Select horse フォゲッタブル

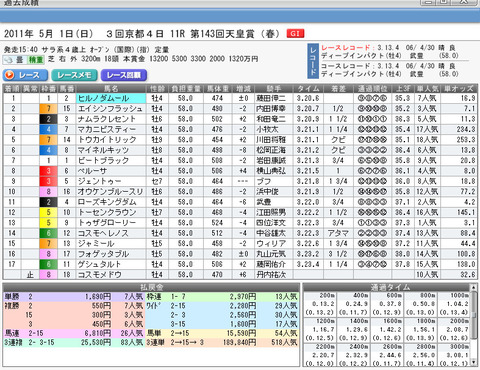point(111,254)
